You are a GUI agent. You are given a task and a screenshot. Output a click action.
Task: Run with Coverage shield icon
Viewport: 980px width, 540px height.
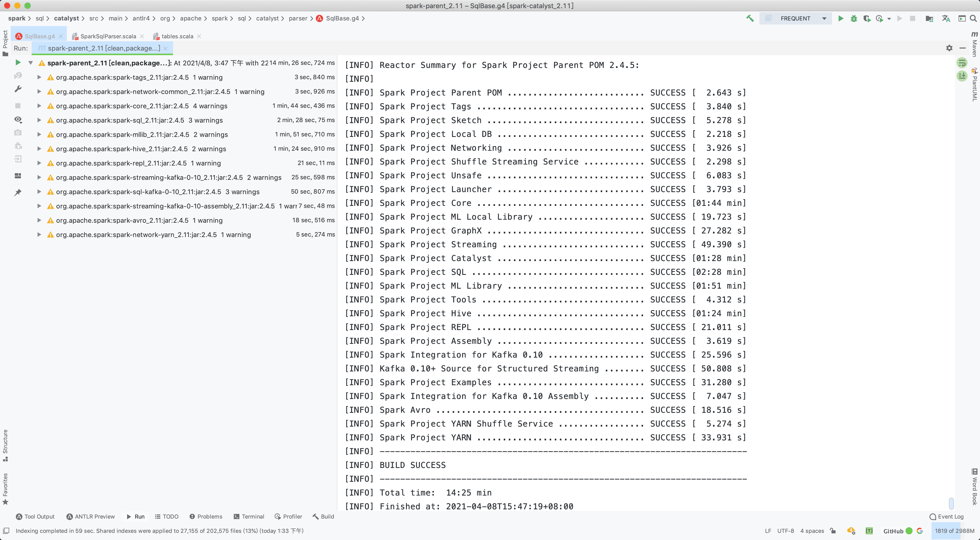(867, 18)
